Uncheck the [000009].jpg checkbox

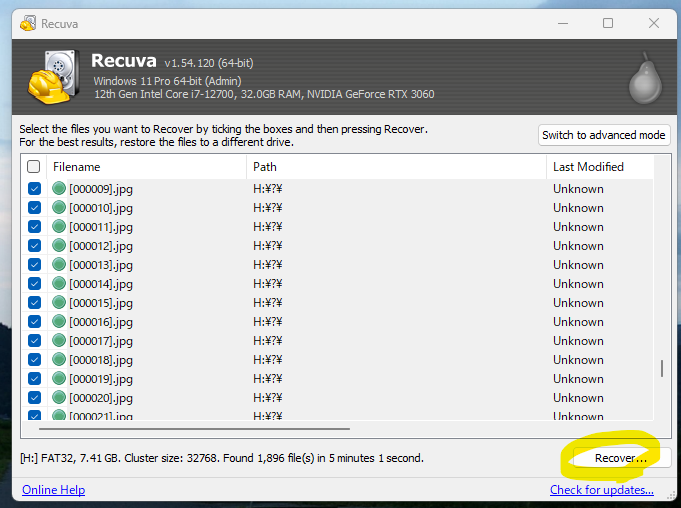(34, 188)
